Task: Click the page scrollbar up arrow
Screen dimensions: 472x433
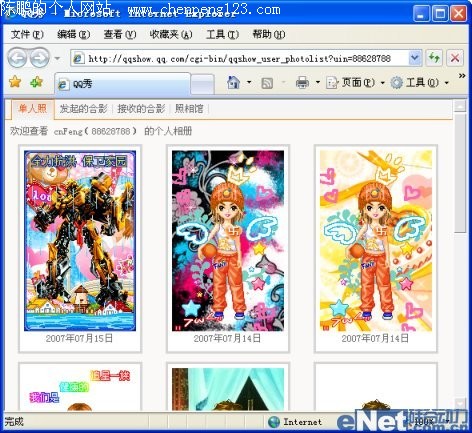Action: [460, 106]
